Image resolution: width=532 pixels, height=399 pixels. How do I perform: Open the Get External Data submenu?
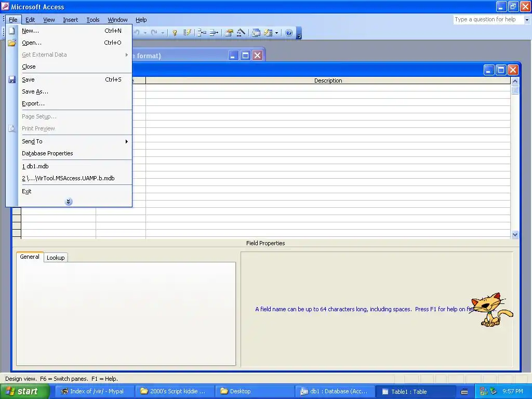[x=75, y=55]
